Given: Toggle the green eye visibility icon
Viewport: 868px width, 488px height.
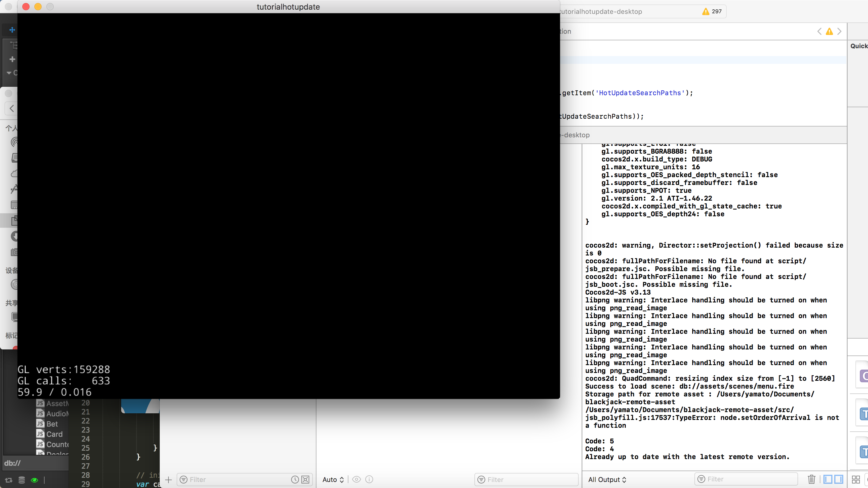Looking at the screenshot, I should [x=34, y=480].
